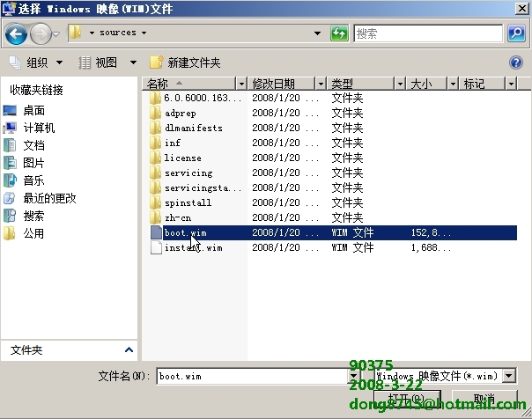Open the recent pages dropdown next to Forward

tap(56, 33)
